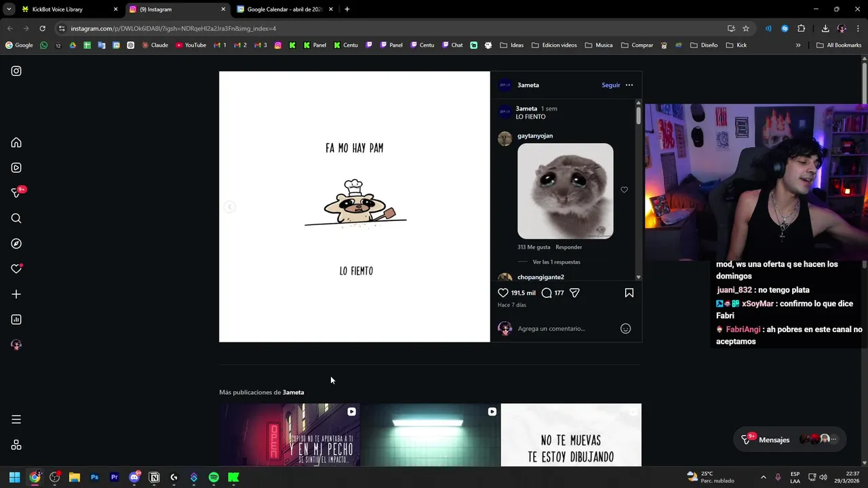Open Spotify from the taskbar
Image resolution: width=868 pixels, height=488 pixels.
coord(214,477)
